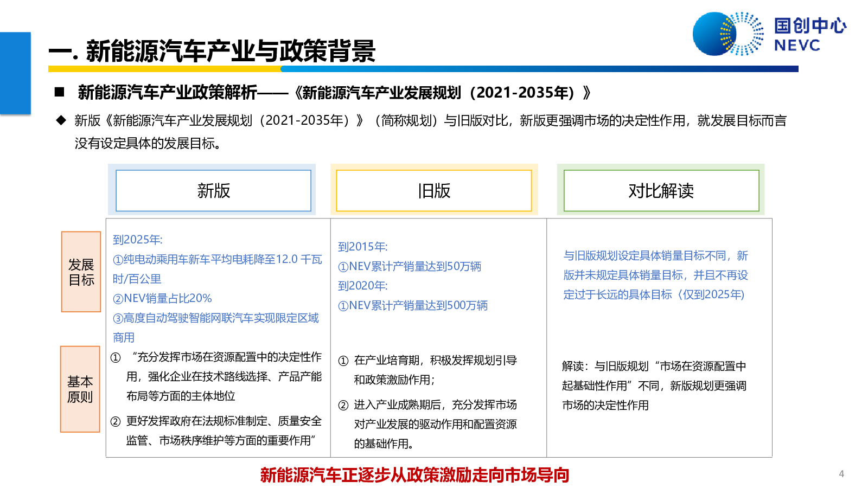Click the red conclusion 新能源汽车正逐步从政策激励走向市场导向
The width and height of the screenshot is (868, 488).
(414, 475)
